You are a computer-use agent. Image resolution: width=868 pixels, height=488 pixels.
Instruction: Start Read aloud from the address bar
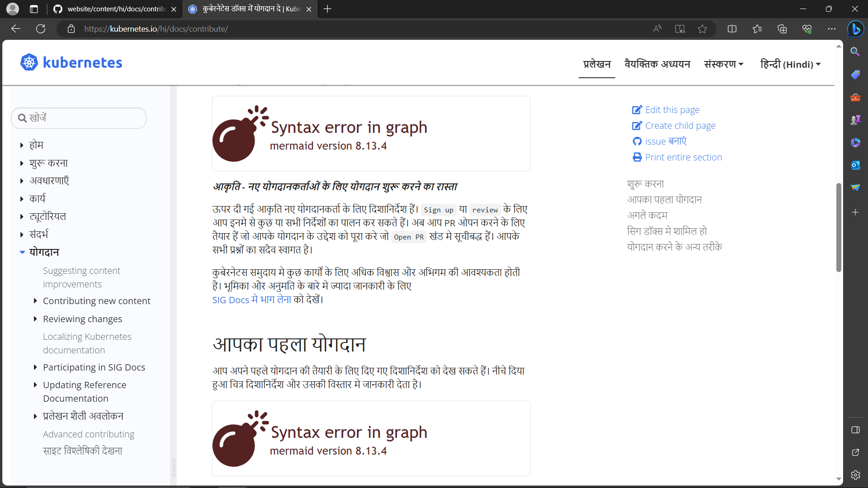[658, 28]
